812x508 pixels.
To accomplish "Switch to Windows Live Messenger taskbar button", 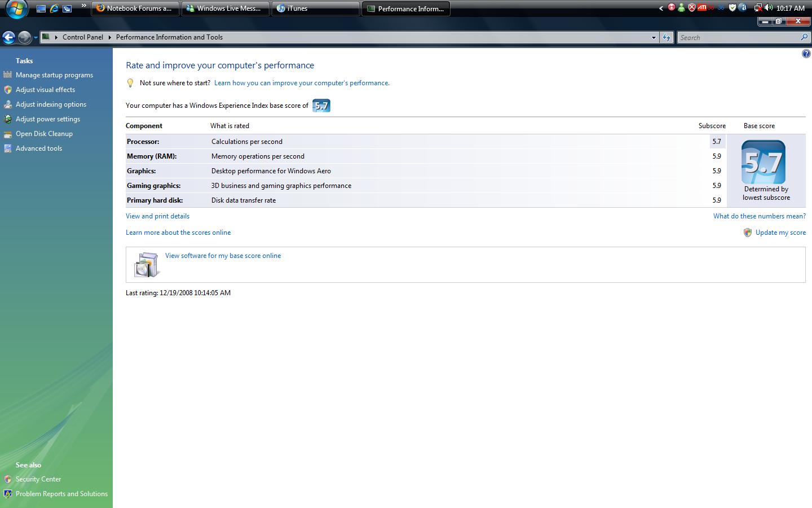I will pos(226,8).
